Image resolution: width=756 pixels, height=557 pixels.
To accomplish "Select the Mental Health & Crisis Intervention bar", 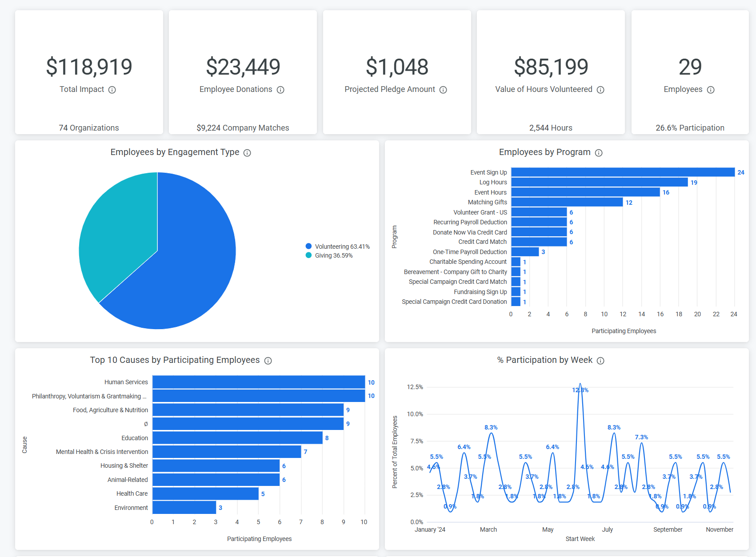I will point(227,452).
